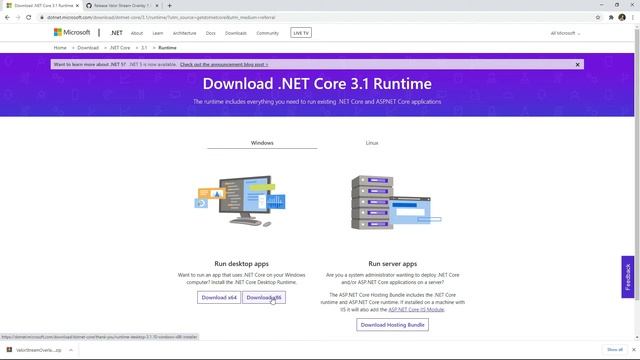Screen dimensions: 640x360
Task: Click the site lock icon in address bar
Action: 42,18
